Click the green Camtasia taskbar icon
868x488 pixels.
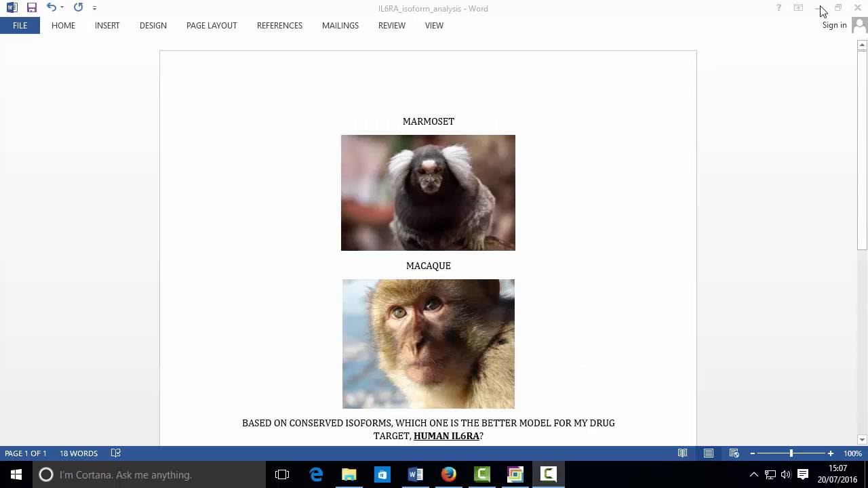(482, 474)
